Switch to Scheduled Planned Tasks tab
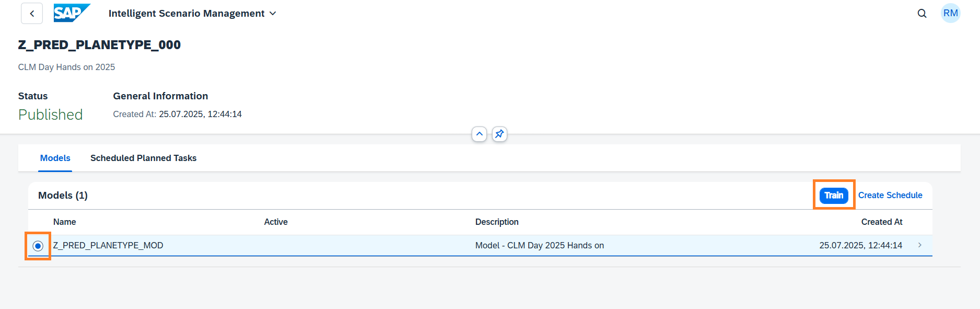 143,158
